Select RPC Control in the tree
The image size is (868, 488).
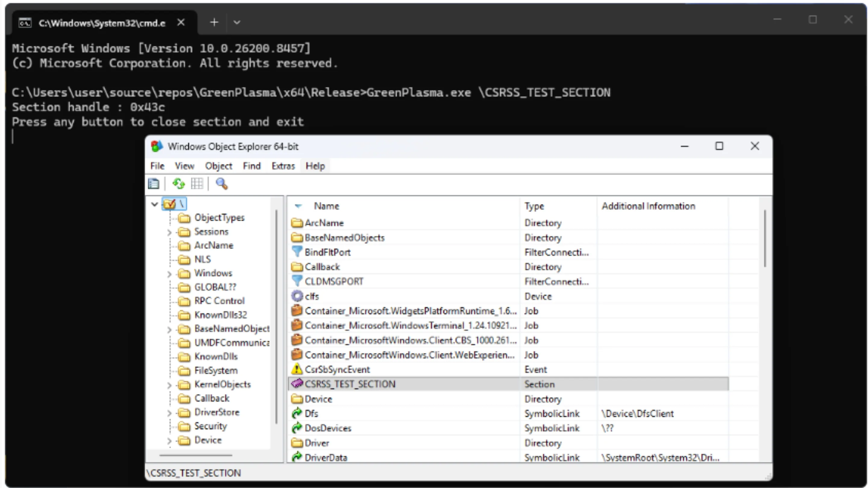click(219, 301)
